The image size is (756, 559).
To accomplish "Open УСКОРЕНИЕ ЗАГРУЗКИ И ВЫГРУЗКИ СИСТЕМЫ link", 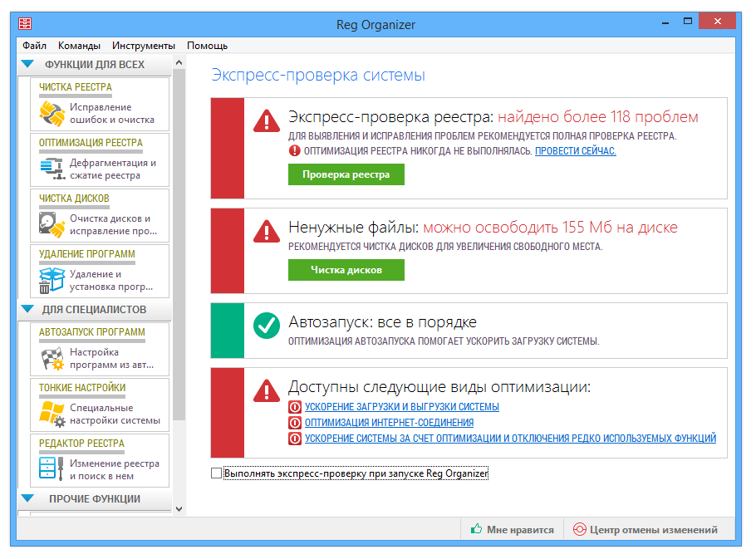I will (401, 407).
